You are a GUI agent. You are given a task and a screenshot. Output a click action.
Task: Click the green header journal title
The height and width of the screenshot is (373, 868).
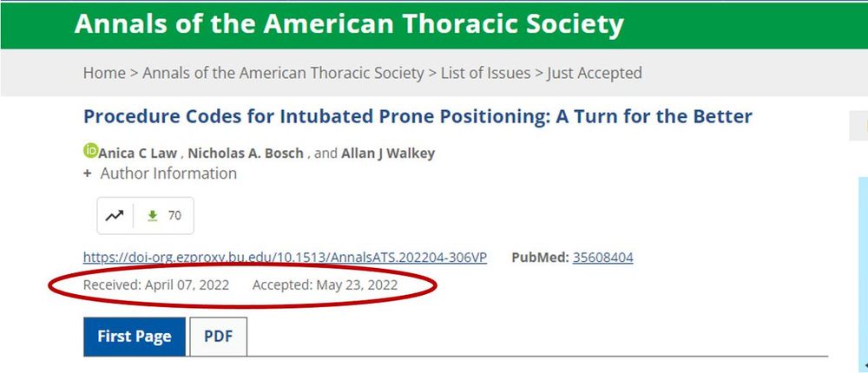pos(349,24)
